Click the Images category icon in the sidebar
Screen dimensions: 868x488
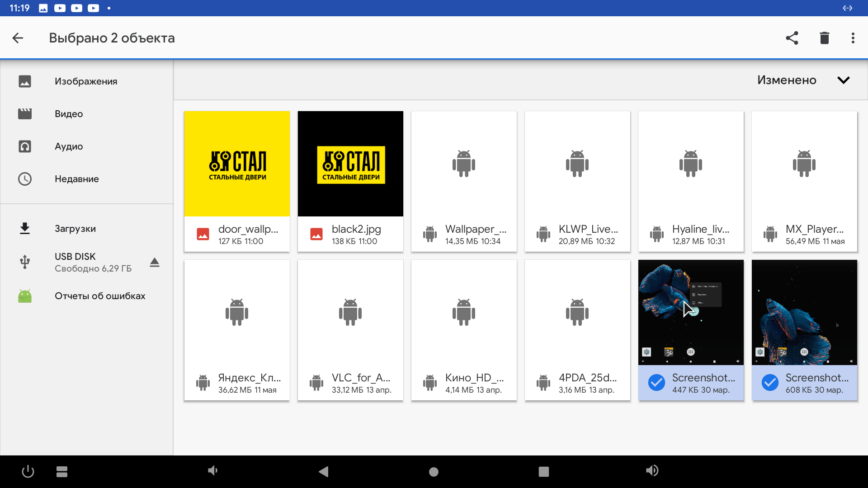coord(25,81)
